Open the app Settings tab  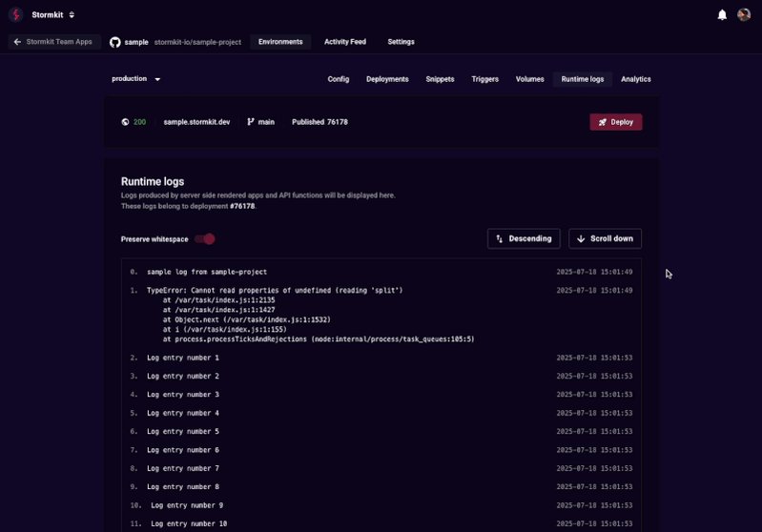401,42
